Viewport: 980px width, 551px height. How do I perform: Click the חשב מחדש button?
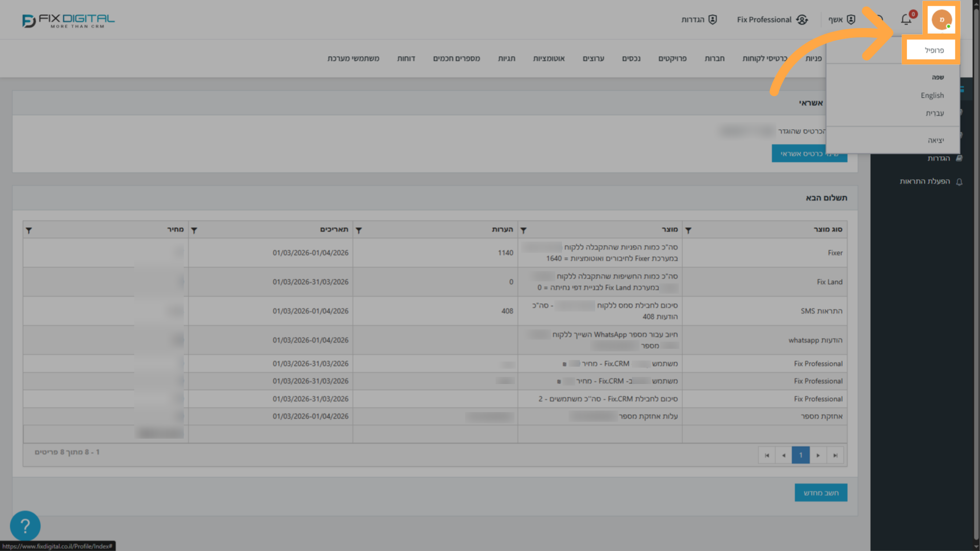coord(821,493)
